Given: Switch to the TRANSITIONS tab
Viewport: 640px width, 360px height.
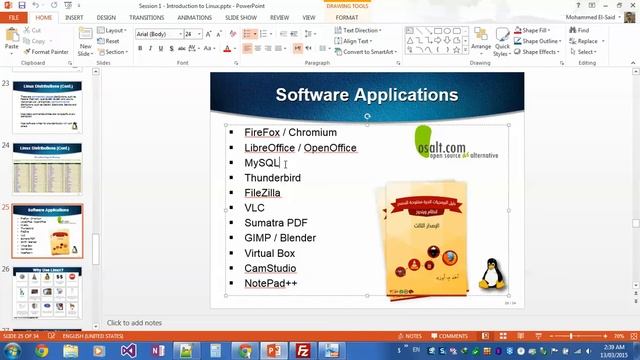Looking at the screenshot, I should tap(147, 18).
